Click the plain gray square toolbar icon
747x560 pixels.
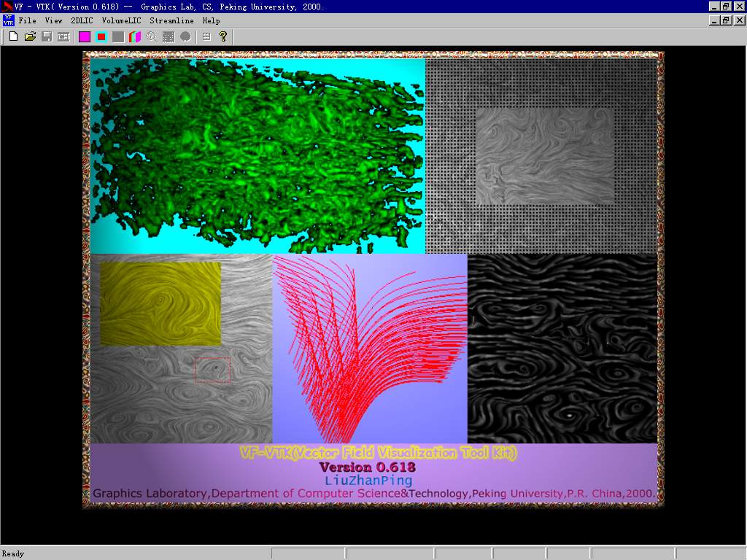[118, 36]
